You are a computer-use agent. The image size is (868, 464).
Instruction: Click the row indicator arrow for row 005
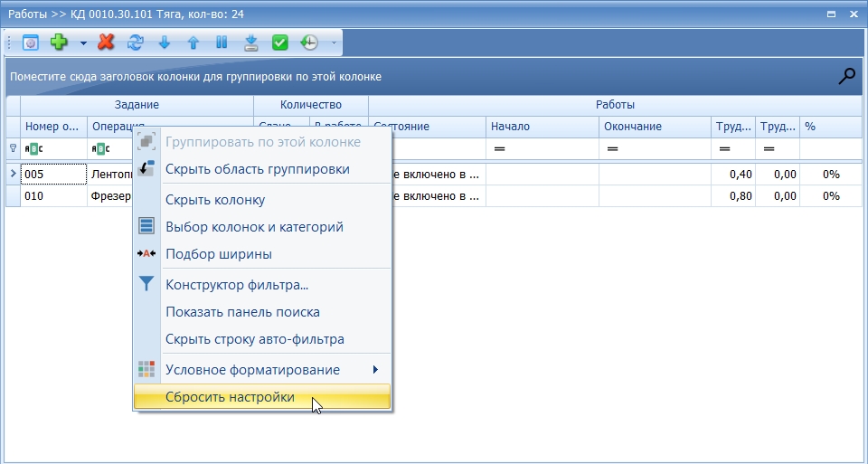click(14, 174)
